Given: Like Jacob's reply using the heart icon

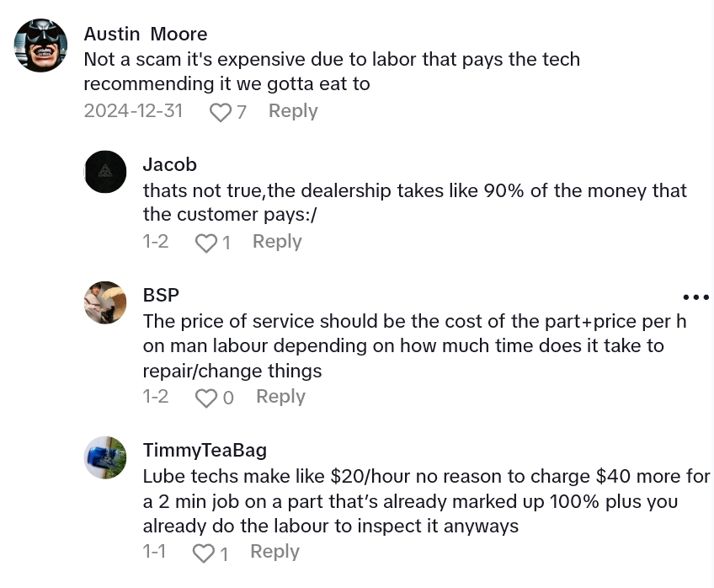Looking at the screenshot, I should (205, 243).
